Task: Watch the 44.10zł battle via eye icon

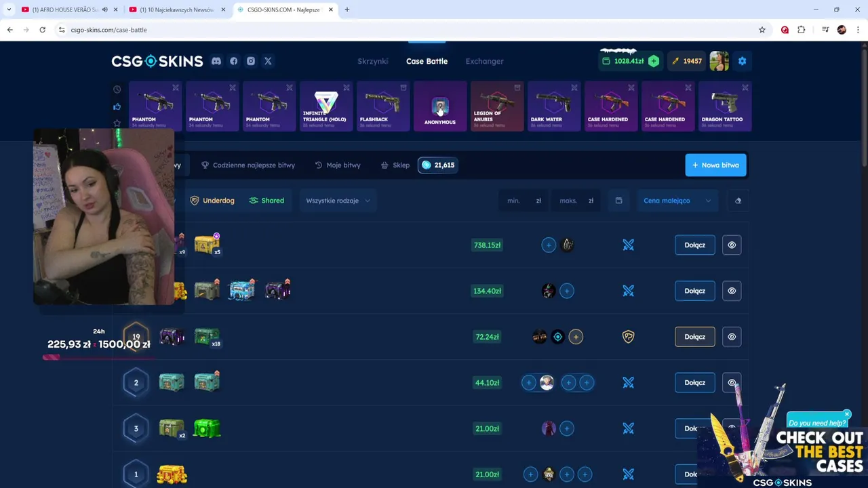Action: (x=732, y=383)
